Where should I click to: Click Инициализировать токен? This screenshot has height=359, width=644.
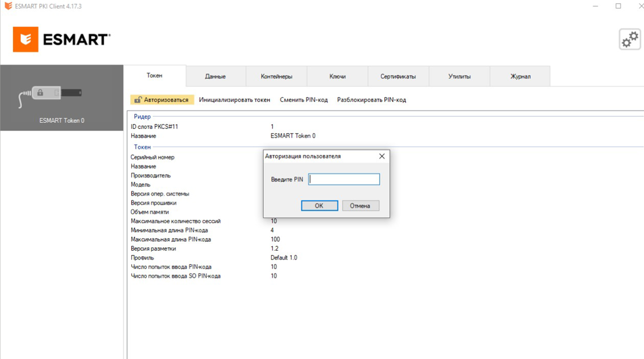coord(235,100)
